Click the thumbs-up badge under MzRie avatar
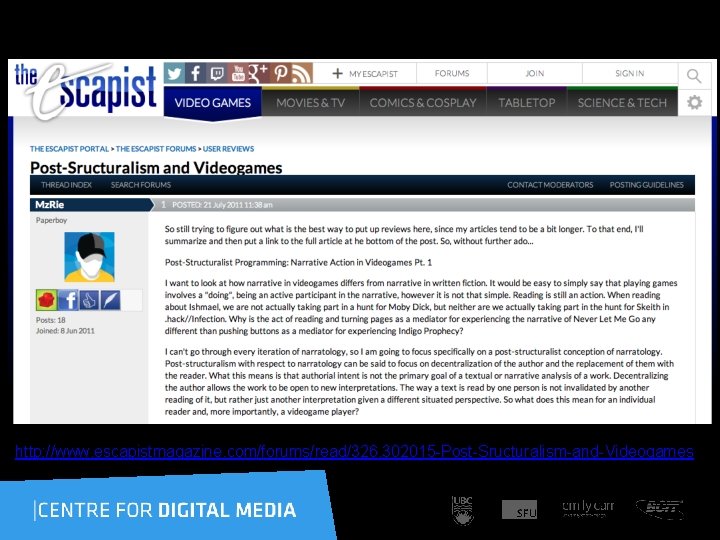The image size is (720, 540). click(89, 300)
